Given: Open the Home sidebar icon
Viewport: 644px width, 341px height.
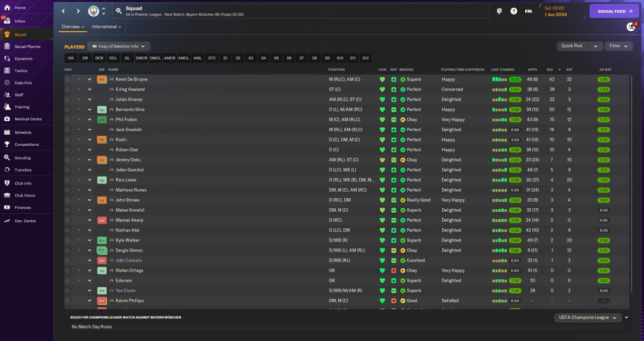Looking at the screenshot, I should point(7,8).
